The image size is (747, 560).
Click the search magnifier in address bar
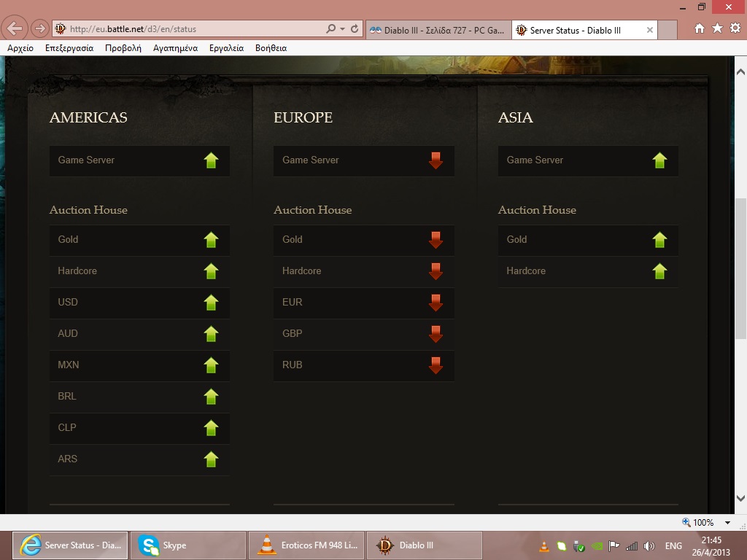point(330,28)
